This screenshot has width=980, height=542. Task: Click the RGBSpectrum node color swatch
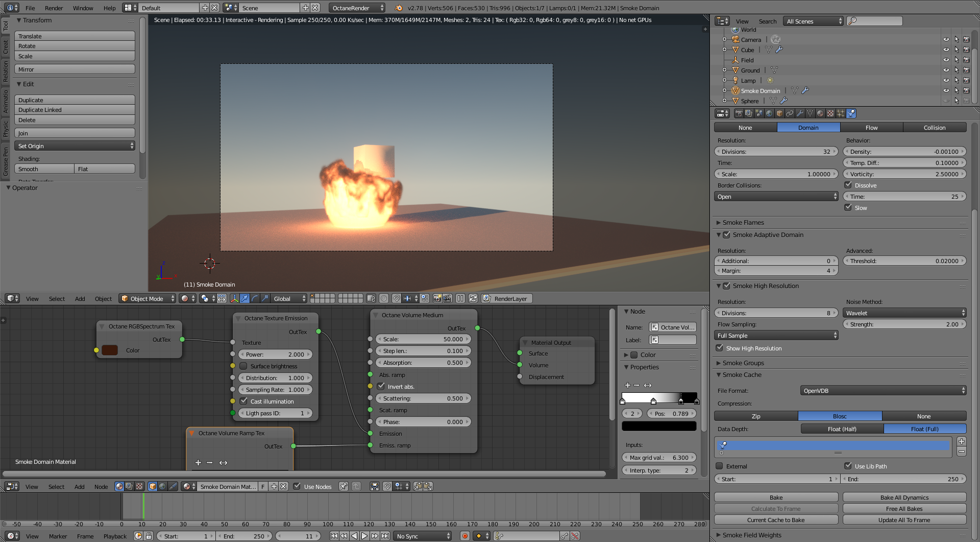point(110,350)
